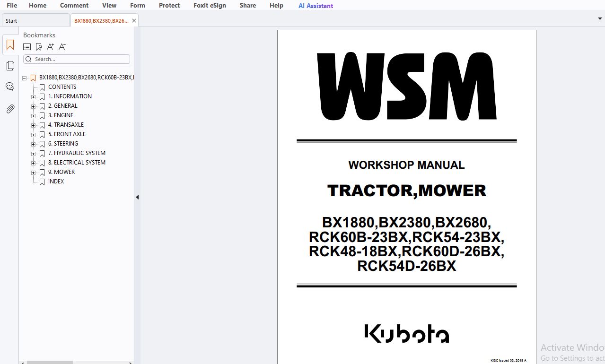Image resolution: width=605 pixels, height=364 pixels.
Task: Collapse the root BX1880 bookmark node
Action: tap(24, 78)
